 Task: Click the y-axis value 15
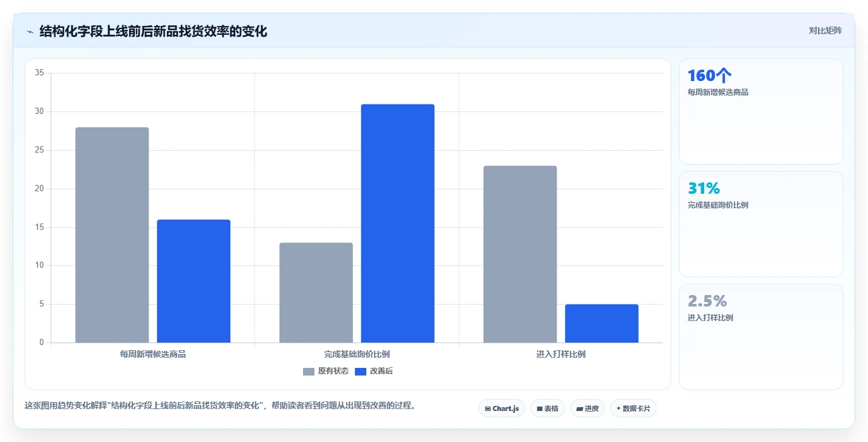[x=39, y=227]
